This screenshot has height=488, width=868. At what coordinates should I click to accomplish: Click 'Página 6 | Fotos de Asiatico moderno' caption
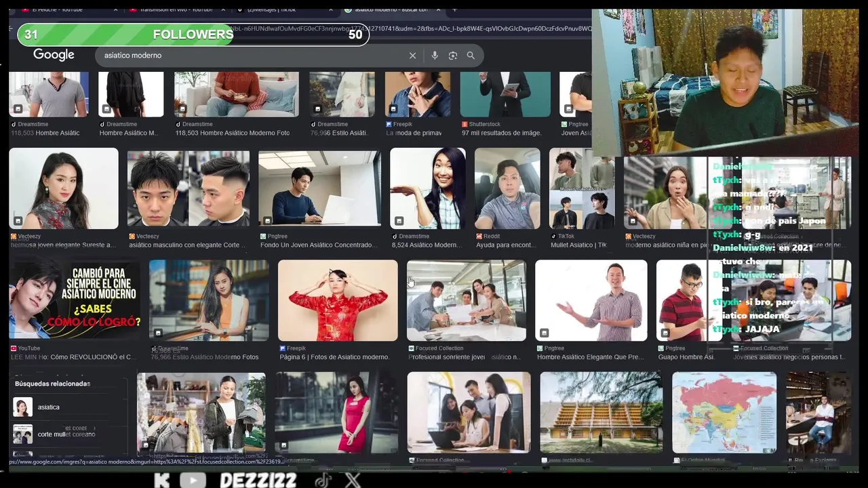334,357
